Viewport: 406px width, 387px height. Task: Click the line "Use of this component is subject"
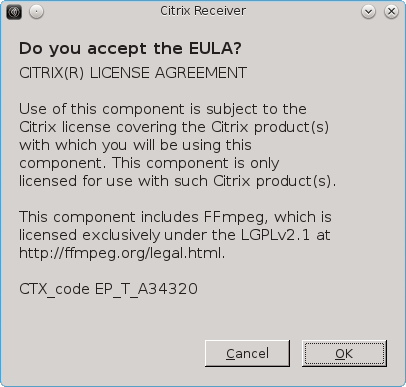[163, 109]
